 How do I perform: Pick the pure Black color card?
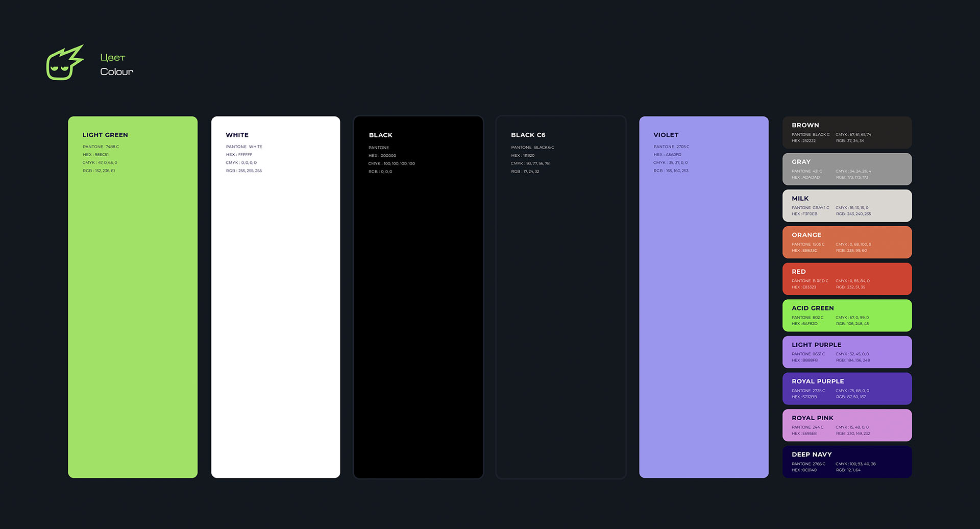click(419, 297)
